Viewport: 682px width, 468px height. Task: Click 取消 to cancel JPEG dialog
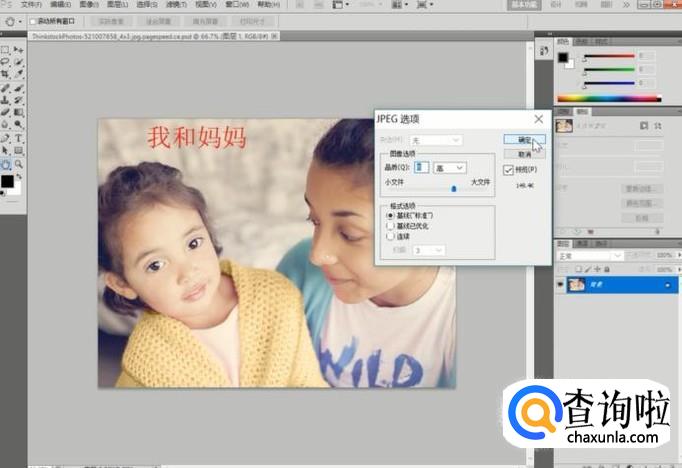[525, 154]
